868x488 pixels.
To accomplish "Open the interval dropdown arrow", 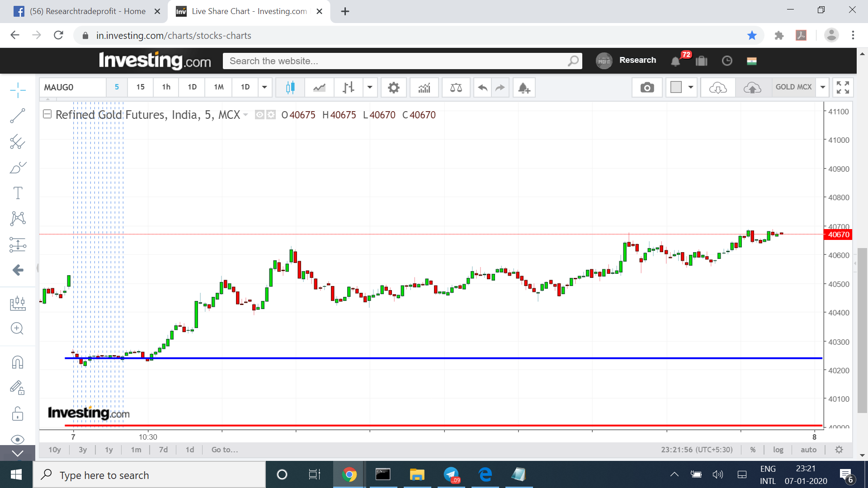I will [264, 87].
